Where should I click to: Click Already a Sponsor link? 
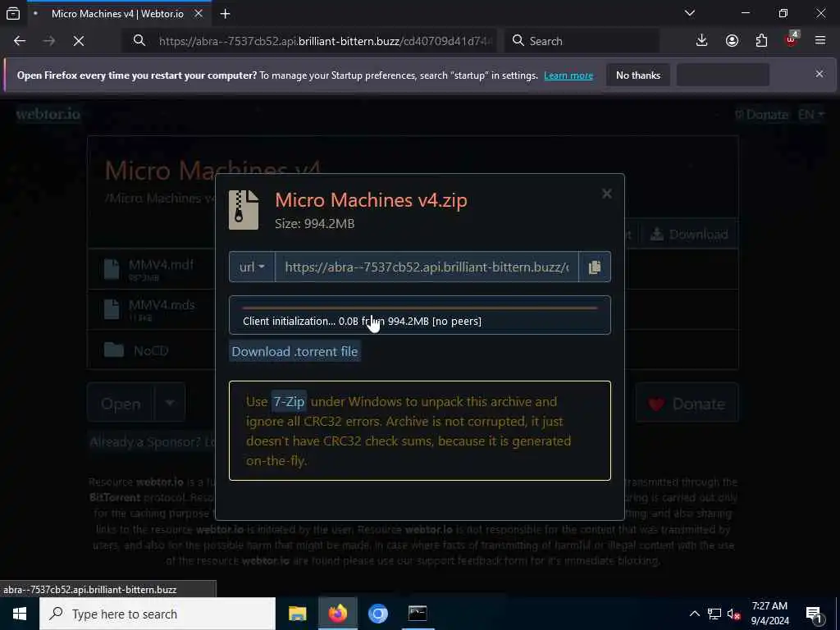(152, 442)
